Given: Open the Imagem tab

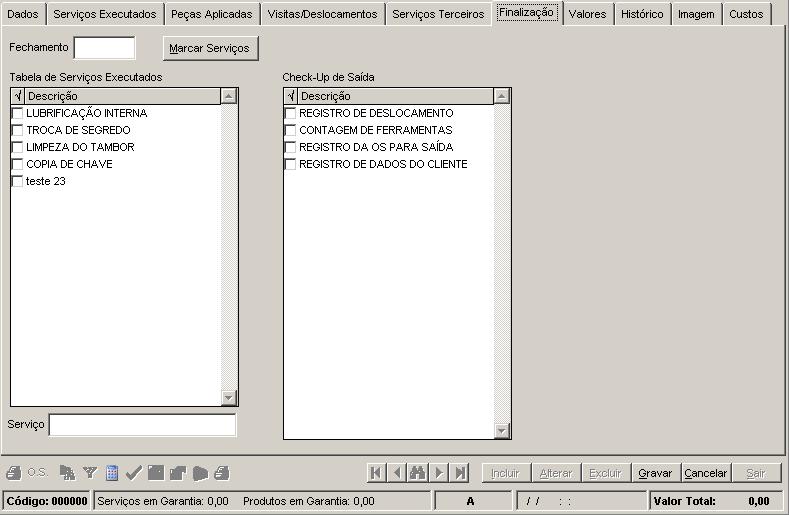Looking at the screenshot, I should (x=696, y=14).
